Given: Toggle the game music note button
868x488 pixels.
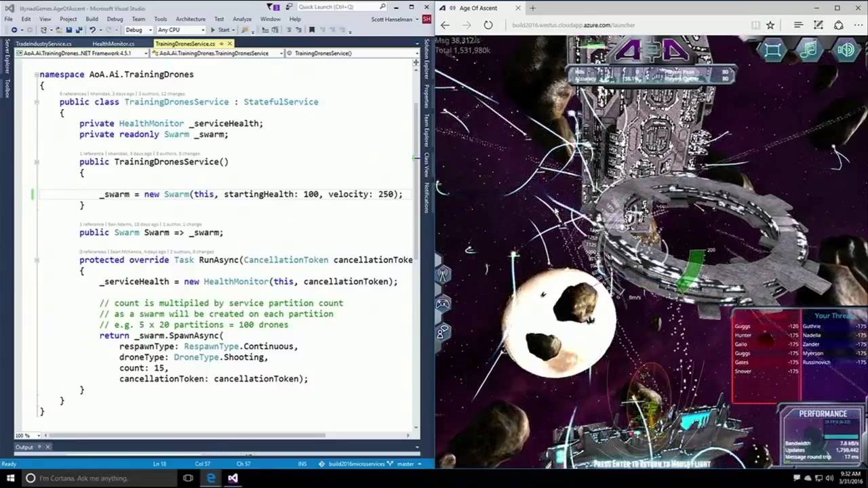Looking at the screenshot, I should click(809, 49).
